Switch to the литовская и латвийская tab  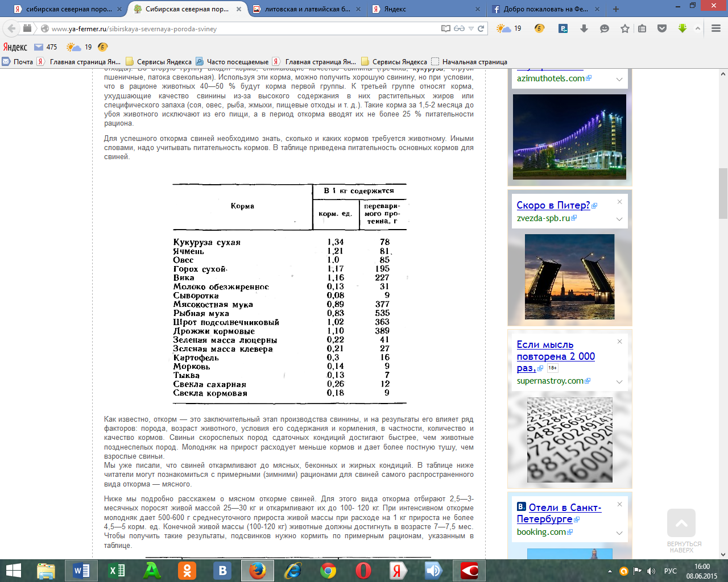coord(307,9)
